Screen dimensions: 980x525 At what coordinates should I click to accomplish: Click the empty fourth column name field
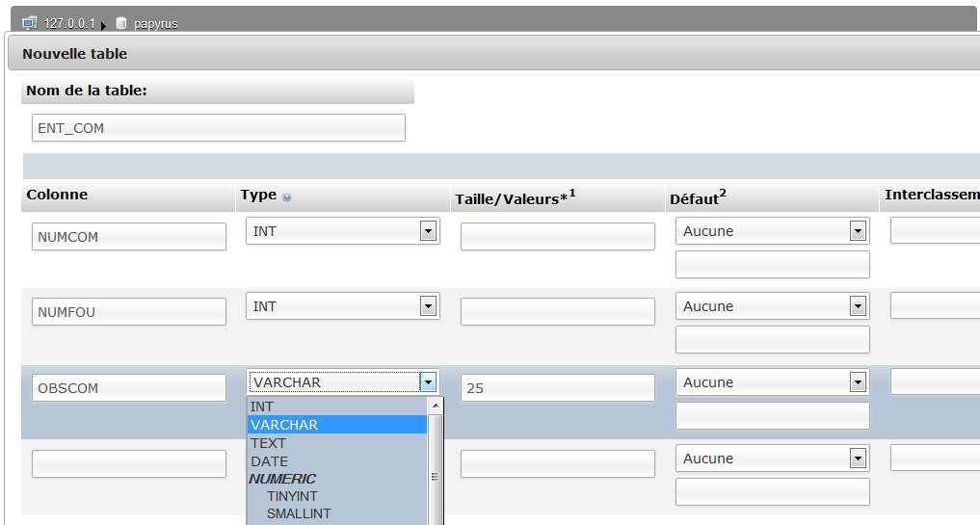pyautogui.click(x=129, y=464)
